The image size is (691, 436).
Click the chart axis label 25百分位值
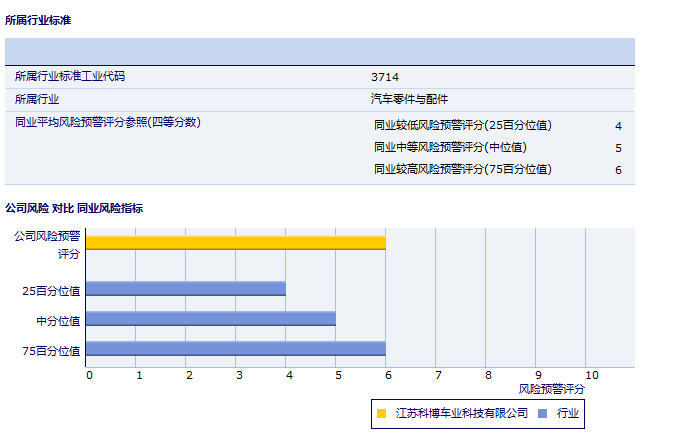pos(52,291)
